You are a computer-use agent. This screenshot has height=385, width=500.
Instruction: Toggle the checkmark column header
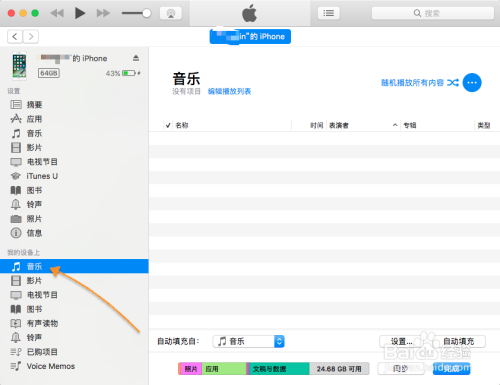pos(168,125)
